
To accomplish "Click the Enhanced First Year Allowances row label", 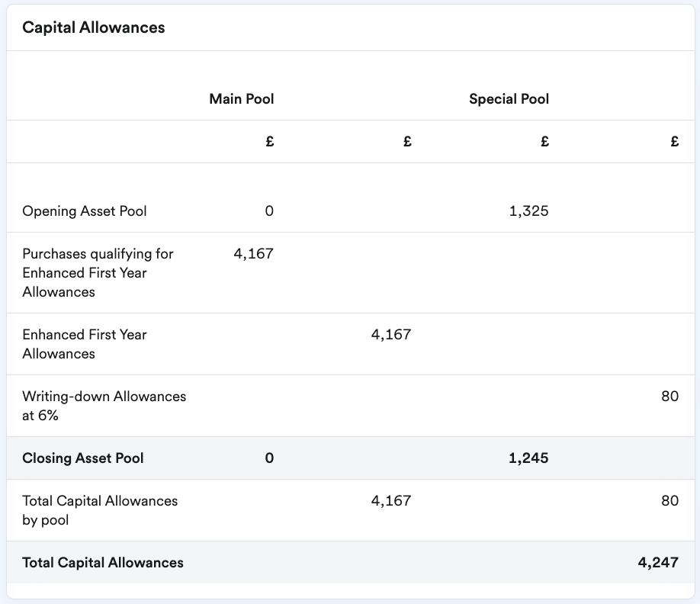I will tap(85, 344).
